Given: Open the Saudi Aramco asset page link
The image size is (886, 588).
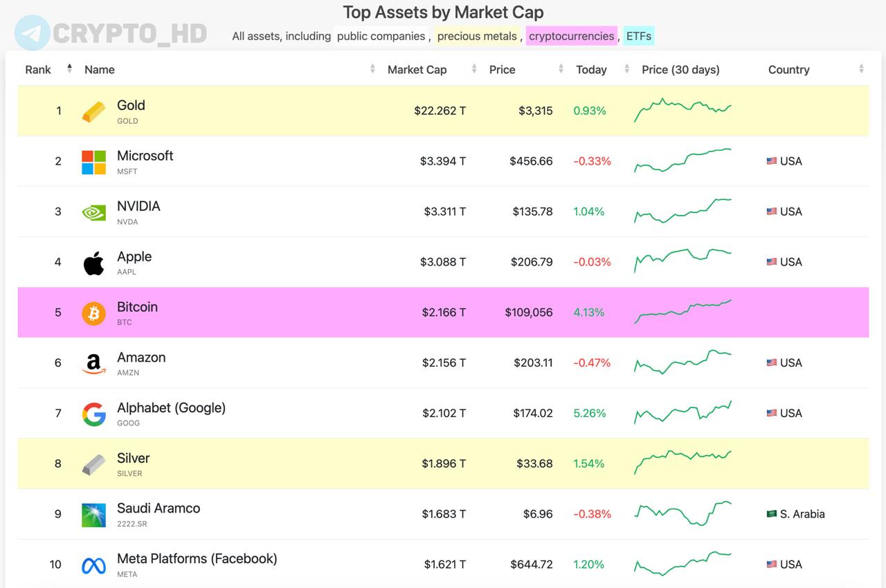Looking at the screenshot, I should tap(159, 508).
